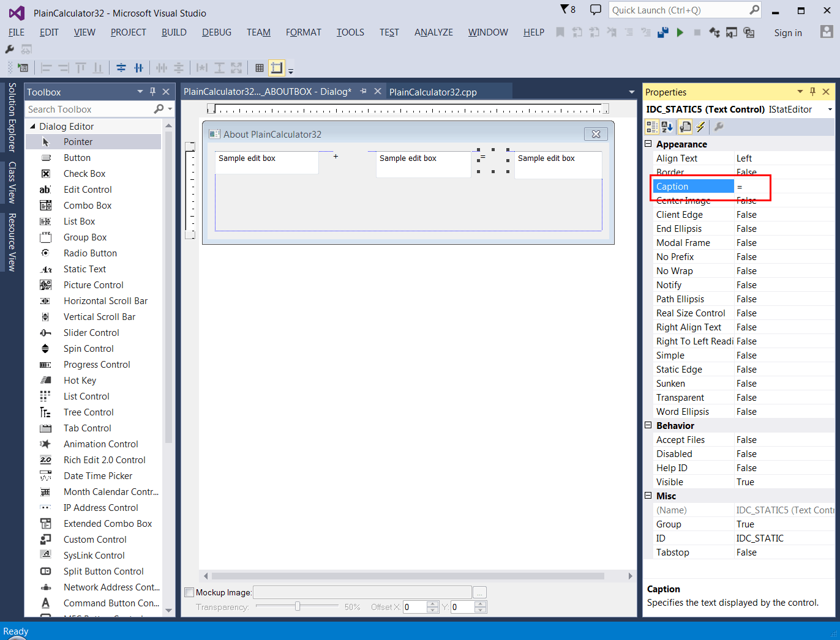
Task: Click the Properties page icon in Properties toolbar
Action: pyautogui.click(x=685, y=127)
